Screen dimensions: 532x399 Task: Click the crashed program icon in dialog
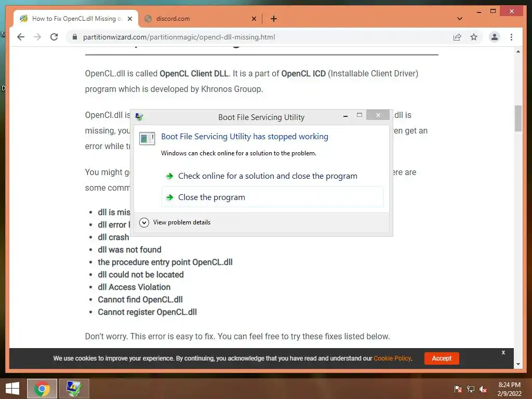tap(147, 138)
